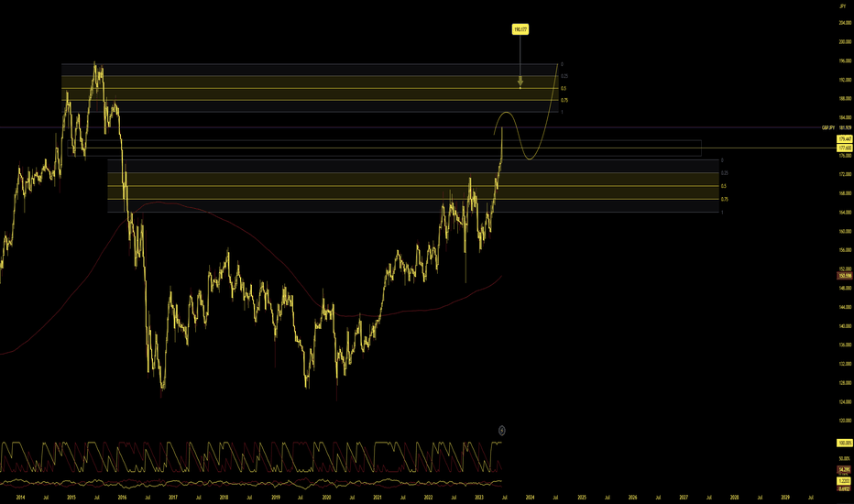The image size is (854, 504).
Task: Click the 2020 label on the time axis
Action: point(326,497)
